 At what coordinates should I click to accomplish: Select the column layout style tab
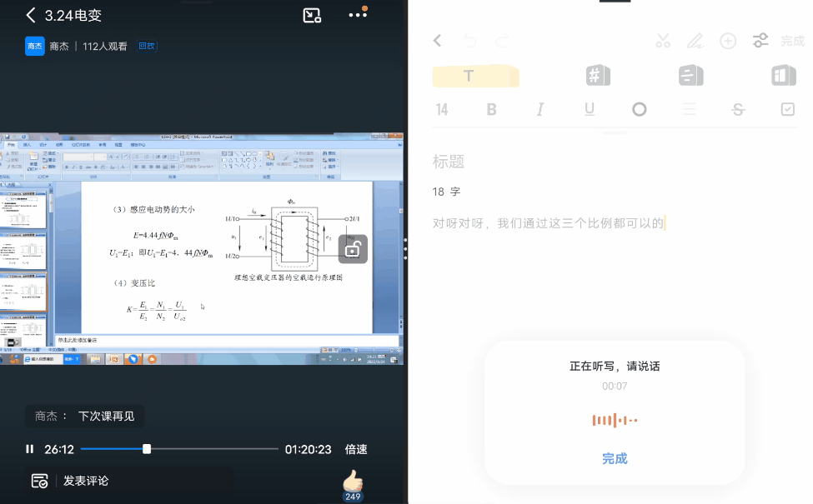784,76
